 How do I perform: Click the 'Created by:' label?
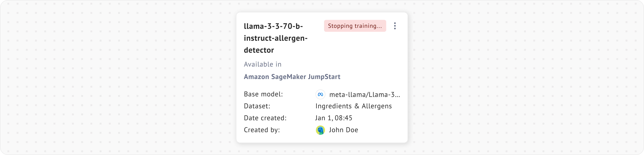(x=262, y=130)
